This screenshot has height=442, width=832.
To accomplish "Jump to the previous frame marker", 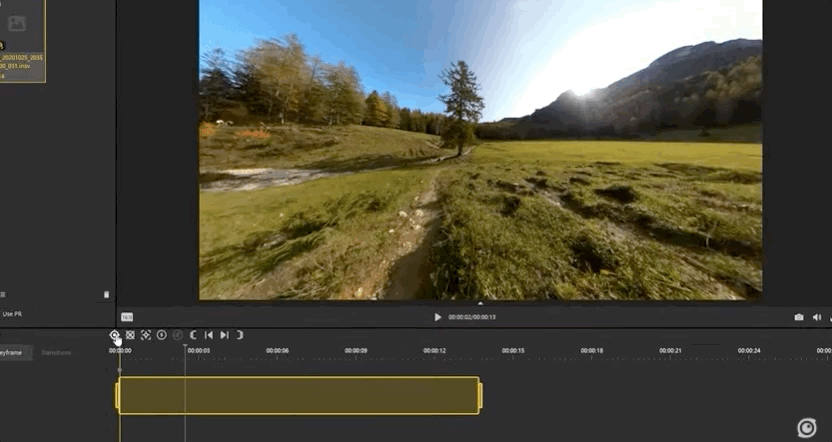I will point(209,335).
